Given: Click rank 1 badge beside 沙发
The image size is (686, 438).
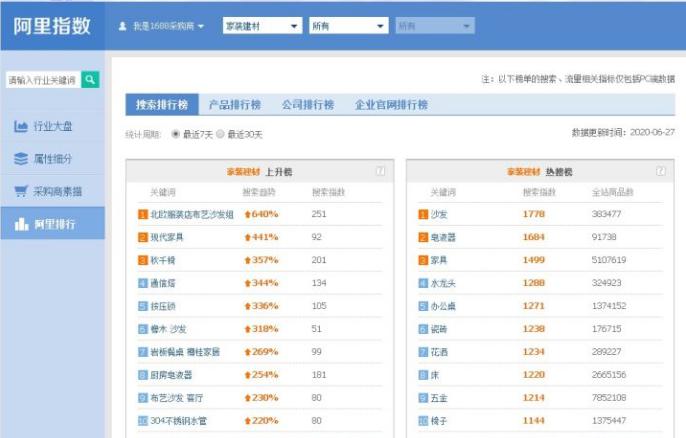Looking at the screenshot, I should (x=423, y=214).
